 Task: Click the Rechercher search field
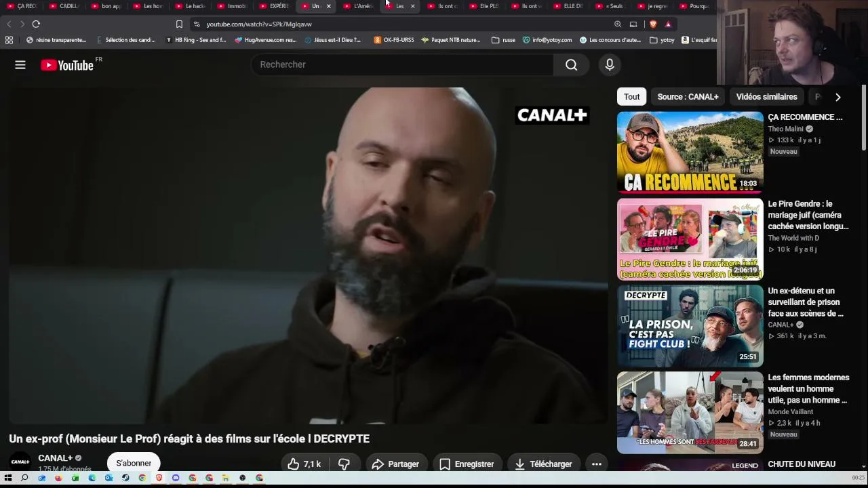[403, 65]
